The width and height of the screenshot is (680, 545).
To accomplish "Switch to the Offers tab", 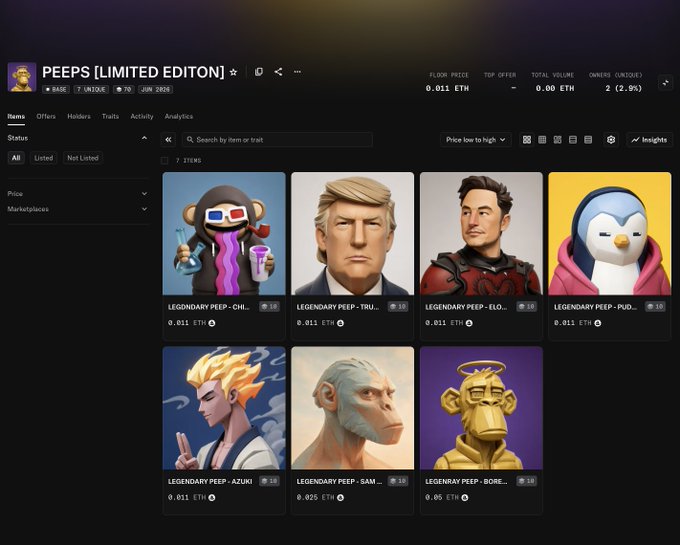I will click(x=46, y=116).
